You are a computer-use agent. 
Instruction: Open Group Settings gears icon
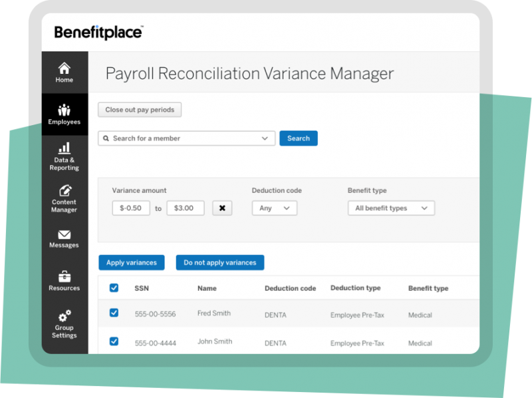pyautogui.click(x=64, y=315)
